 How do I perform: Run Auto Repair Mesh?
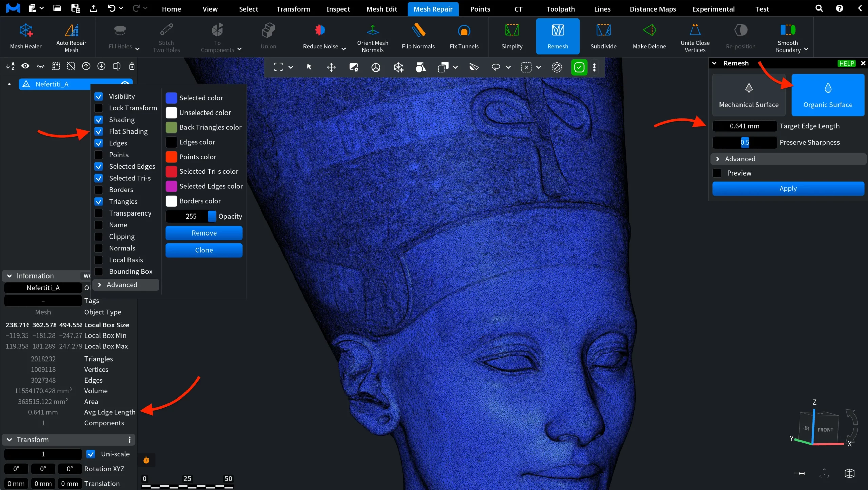[71, 37]
